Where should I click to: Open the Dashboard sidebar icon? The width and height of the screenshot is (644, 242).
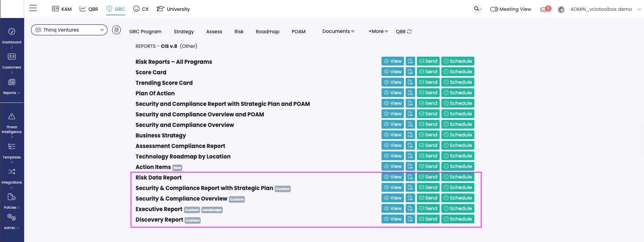[x=12, y=32]
